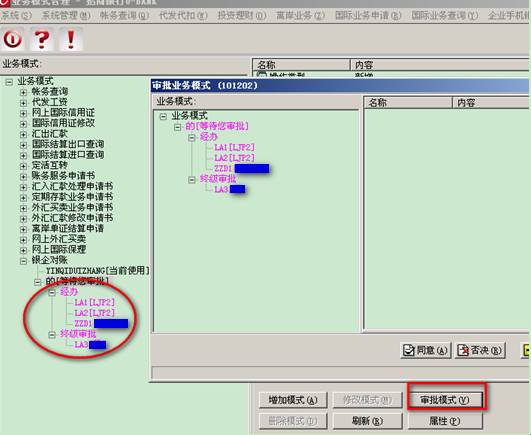Screen dimensions: 531x435
Task: Open the 属性(P) properties button
Action: point(445,421)
